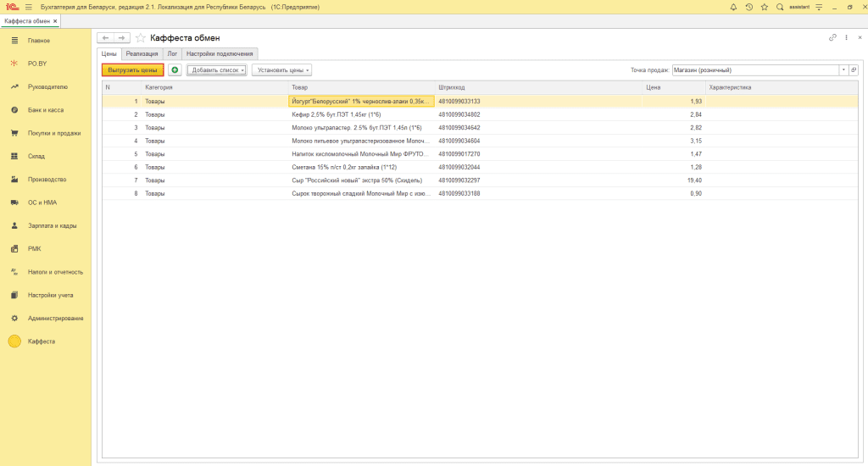The width and height of the screenshot is (868, 466).
Task: Open Покупки и продажи cart icon
Action: (14, 133)
